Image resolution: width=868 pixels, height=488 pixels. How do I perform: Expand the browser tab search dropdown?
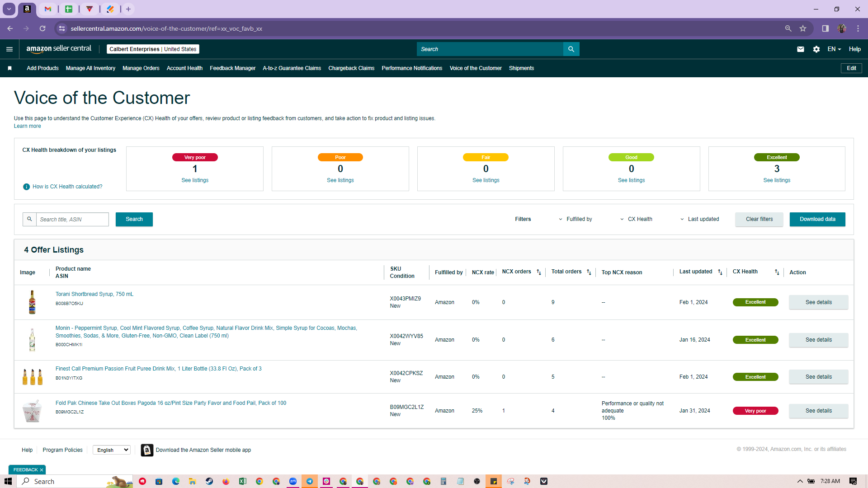[9, 9]
